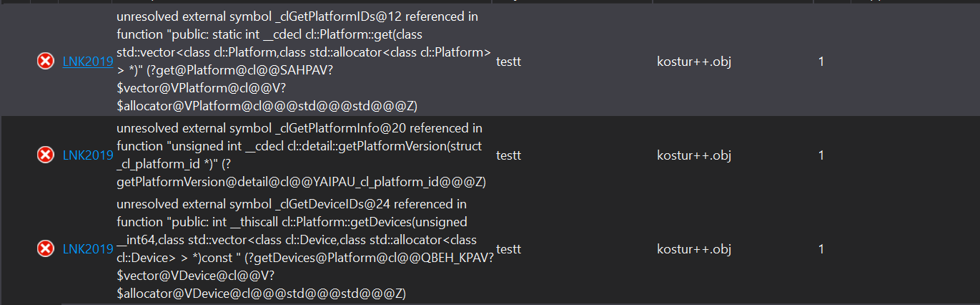Click kostur++.obj file in clGetDeviceIDs row
Image resolution: width=980 pixels, height=305 pixels.
[x=693, y=248]
